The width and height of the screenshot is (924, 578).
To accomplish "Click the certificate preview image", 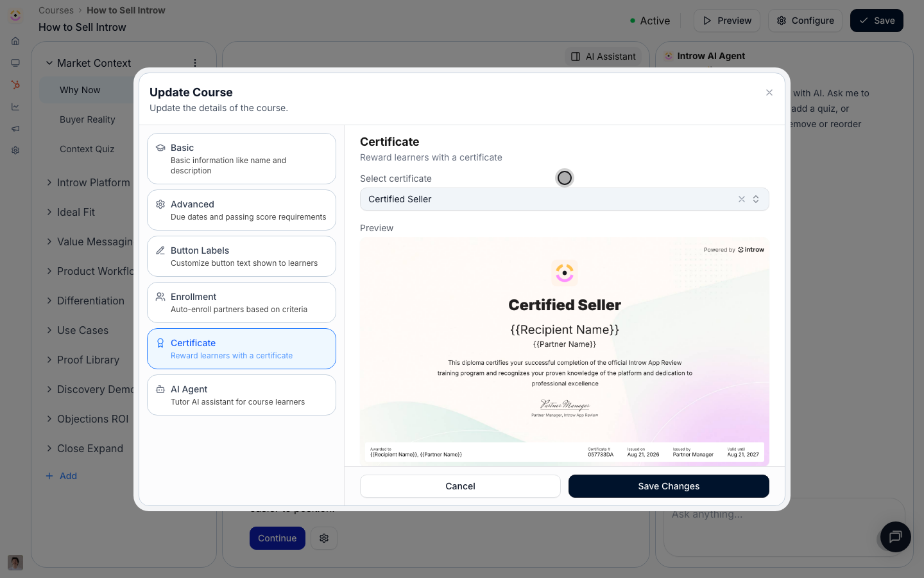I will [x=565, y=351].
